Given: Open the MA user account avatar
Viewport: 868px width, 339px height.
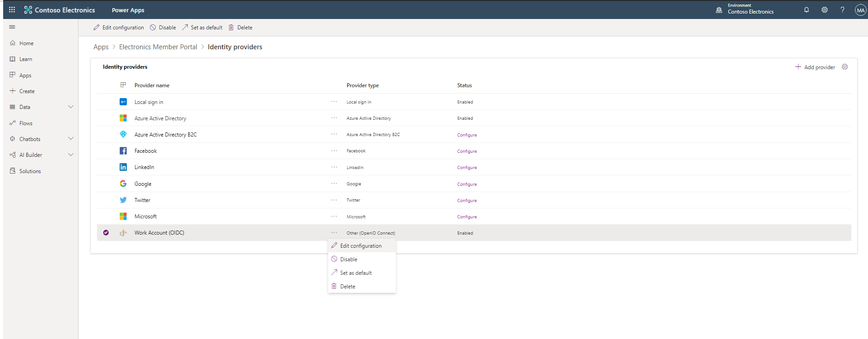Looking at the screenshot, I should coord(860,10).
